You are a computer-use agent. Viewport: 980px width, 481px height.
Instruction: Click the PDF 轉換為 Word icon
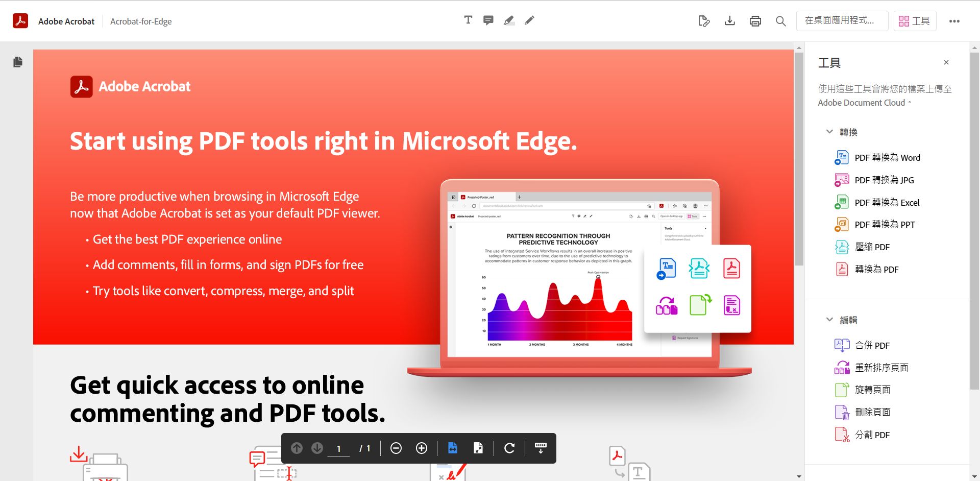pos(842,157)
